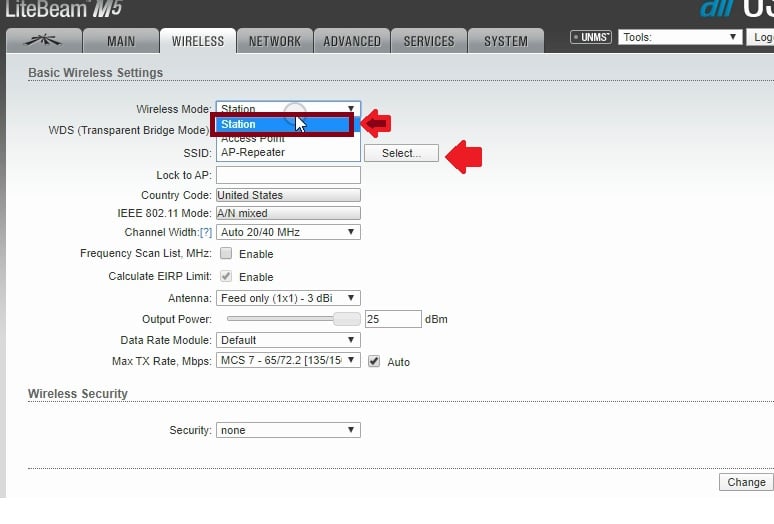The image size is (774, 524).
Task: Click the Channel Width help [?] link
Action: (x=206, y=232)
